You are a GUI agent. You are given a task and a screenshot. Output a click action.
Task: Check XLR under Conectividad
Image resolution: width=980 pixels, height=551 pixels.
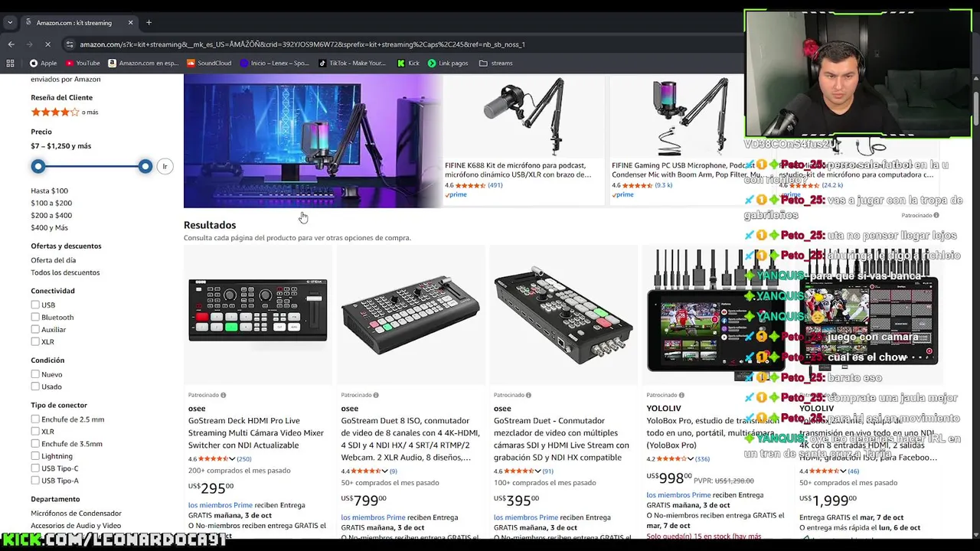(35, 341)
